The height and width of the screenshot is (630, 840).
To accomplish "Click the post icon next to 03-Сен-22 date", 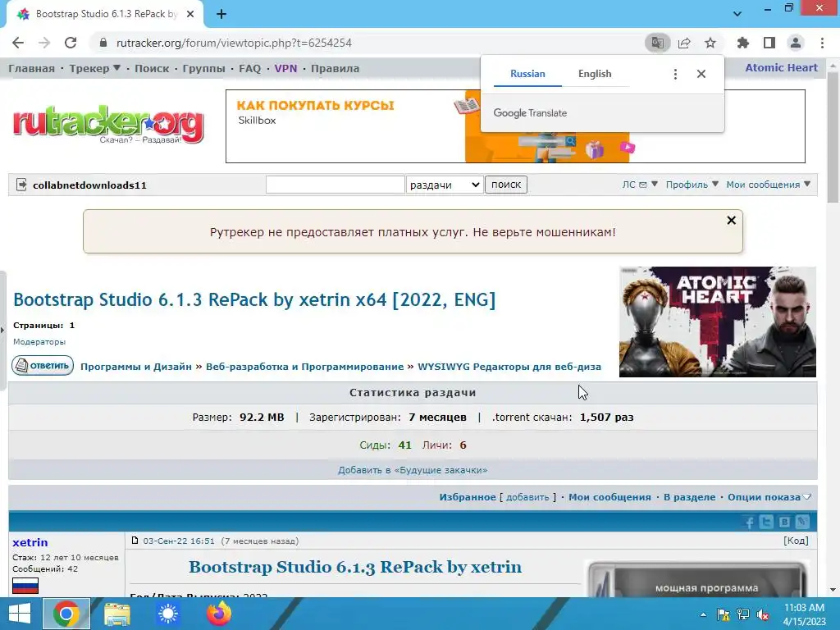I will tap(135, 541).
